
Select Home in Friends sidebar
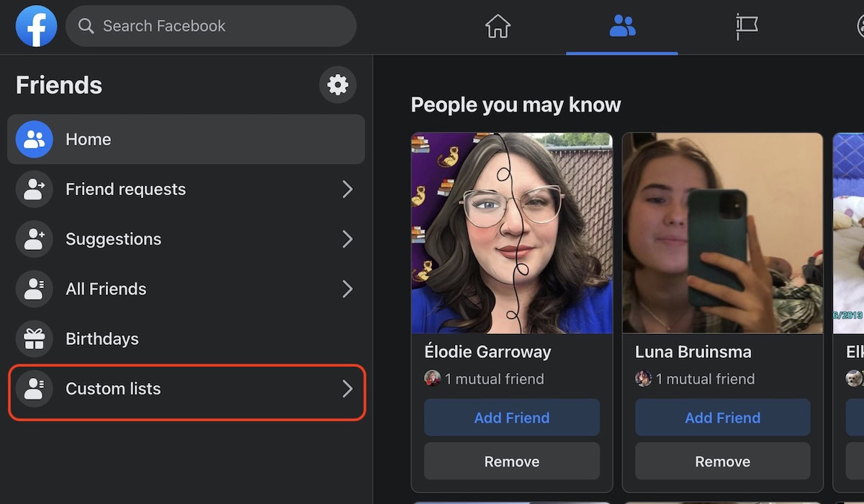[186, 140]
